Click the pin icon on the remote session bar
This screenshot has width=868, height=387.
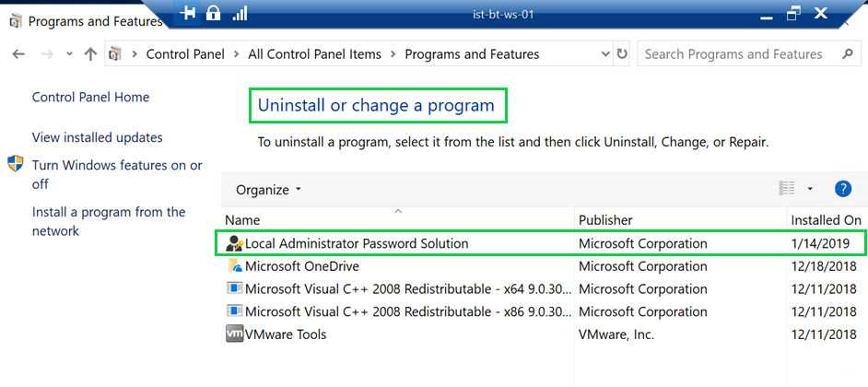pyautogui.click(x=188, y=13)
